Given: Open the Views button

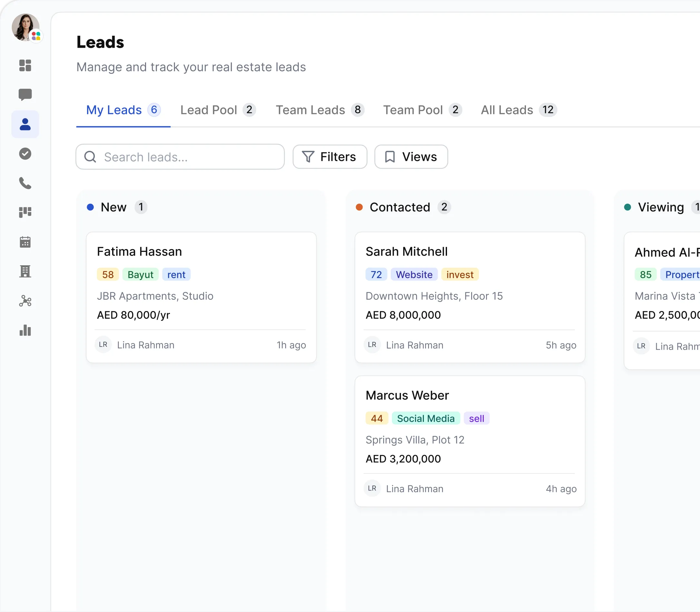Looking at the screenshot, I should (x=411, y=157).
